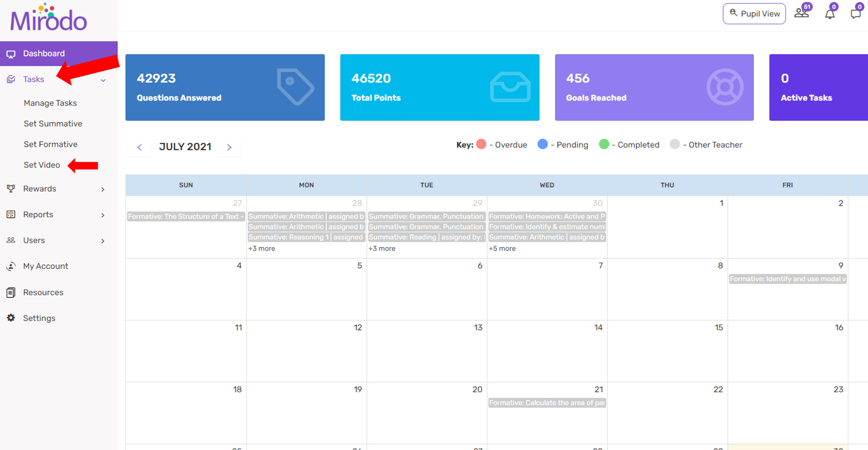Open the Users menu
Viewport: 868px width, 450px height.
34,240
